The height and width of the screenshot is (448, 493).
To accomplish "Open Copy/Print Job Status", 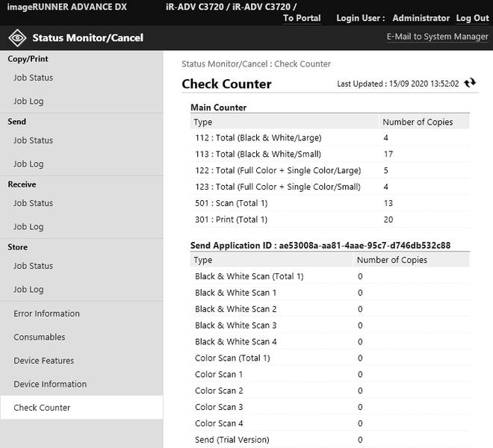I will [x=33, y=78].
